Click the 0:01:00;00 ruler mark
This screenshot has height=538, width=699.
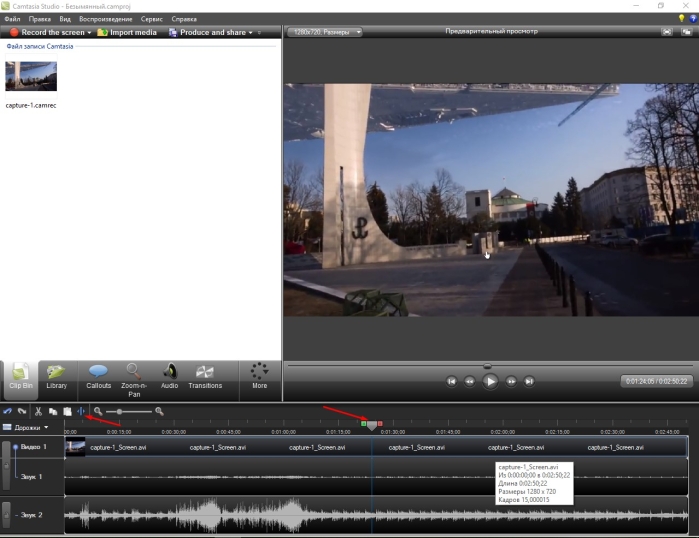pos(284,432)
